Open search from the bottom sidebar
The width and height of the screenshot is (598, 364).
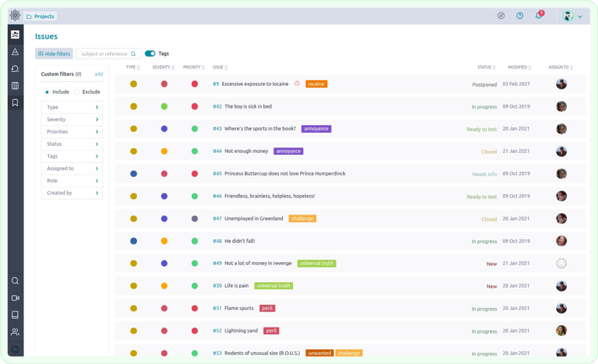tap(15, 280)
